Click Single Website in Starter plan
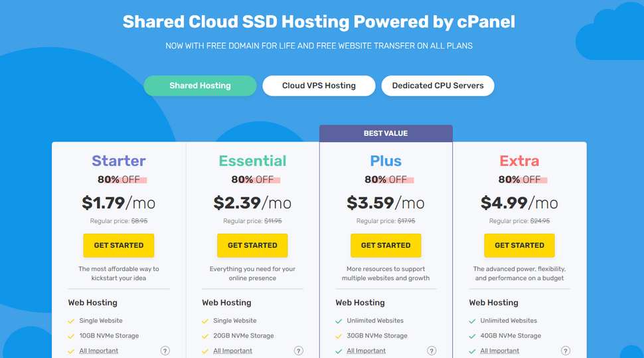644x358 pixels. 101,321
